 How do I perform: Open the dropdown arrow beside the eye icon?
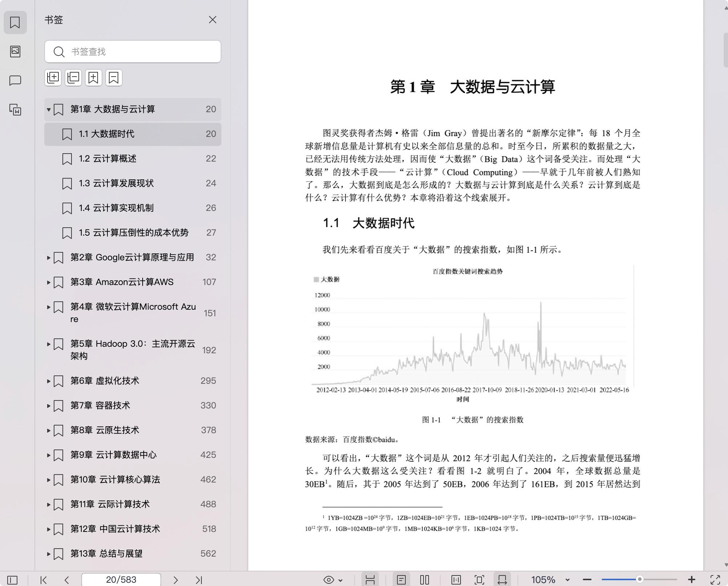click(340, 580)
